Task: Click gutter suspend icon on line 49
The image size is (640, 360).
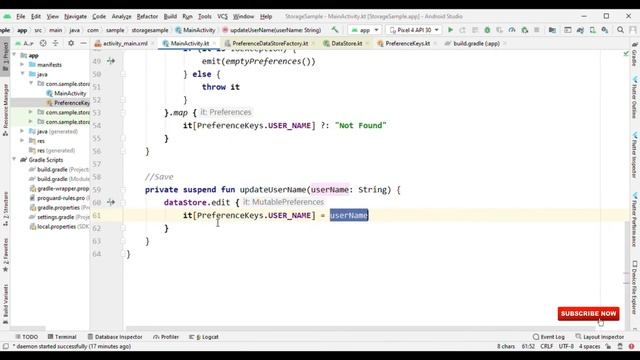Action: [x=111, y=61]
